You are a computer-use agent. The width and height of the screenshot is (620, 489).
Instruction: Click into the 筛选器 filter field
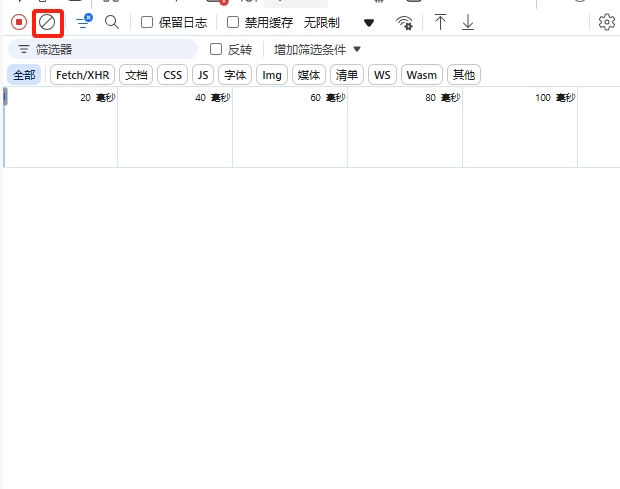click(x=103, y=49)
